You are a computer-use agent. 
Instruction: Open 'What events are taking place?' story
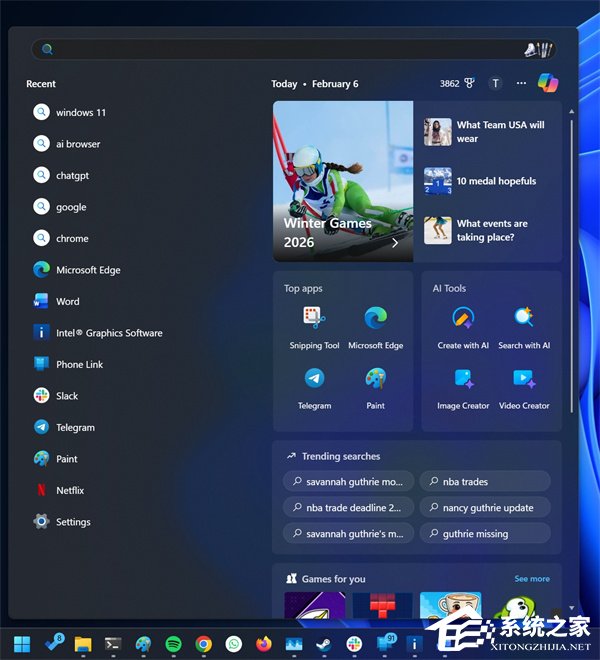pyautogui.click(x=476, y=230)
